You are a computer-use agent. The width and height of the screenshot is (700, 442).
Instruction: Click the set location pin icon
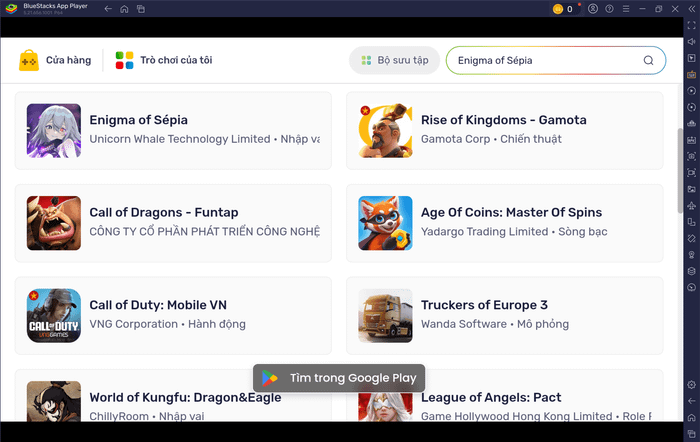(x=692, y=254)
